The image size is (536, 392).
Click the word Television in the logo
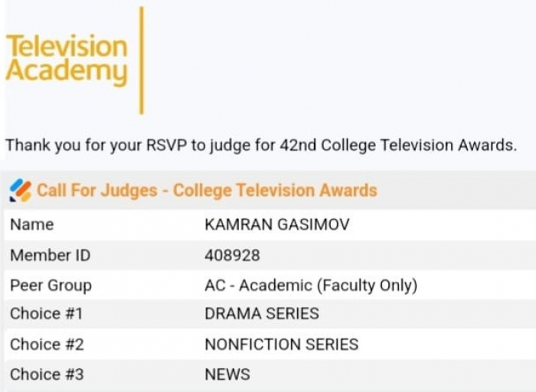tap(67, 46)
